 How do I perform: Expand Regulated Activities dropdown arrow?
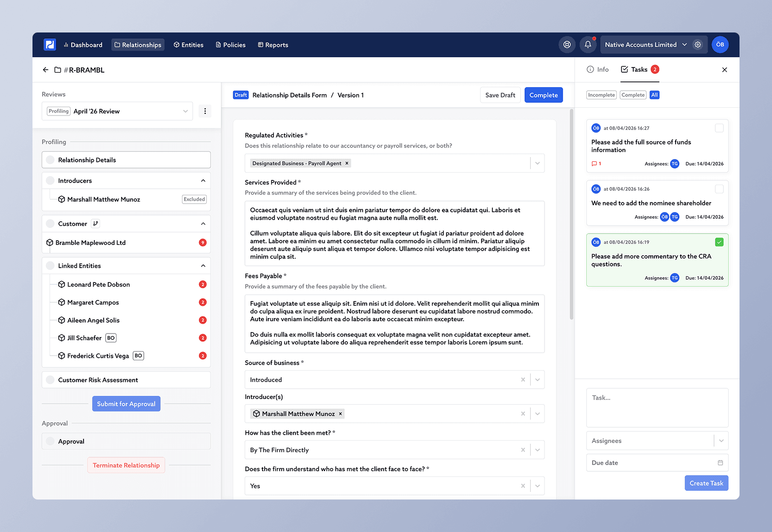tap(537, 163)
